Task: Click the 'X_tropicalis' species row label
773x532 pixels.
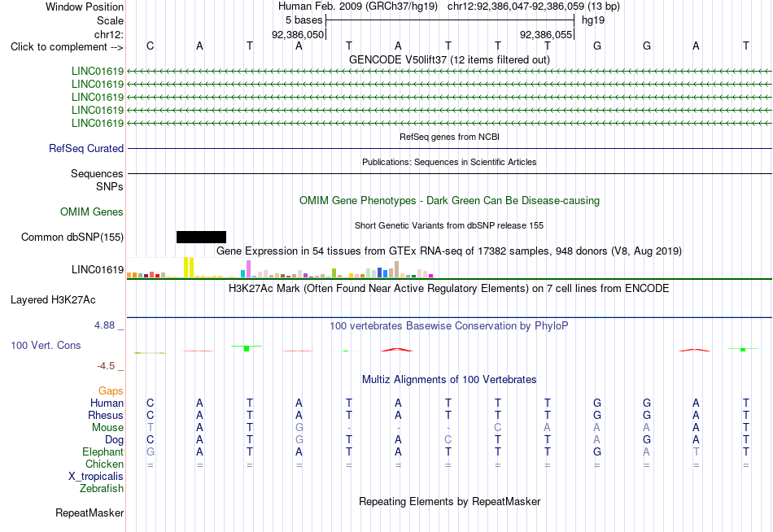Action: pyautogui.click(x=96, y=477)
